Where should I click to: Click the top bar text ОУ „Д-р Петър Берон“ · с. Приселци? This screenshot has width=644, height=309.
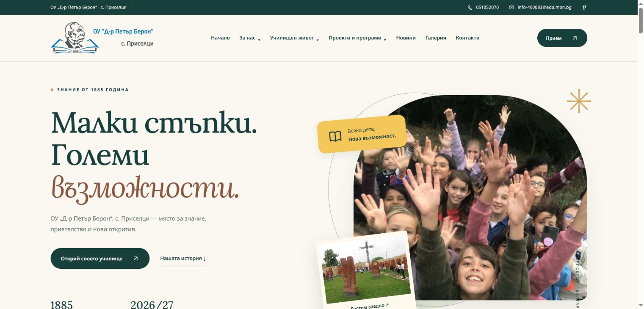88,7
